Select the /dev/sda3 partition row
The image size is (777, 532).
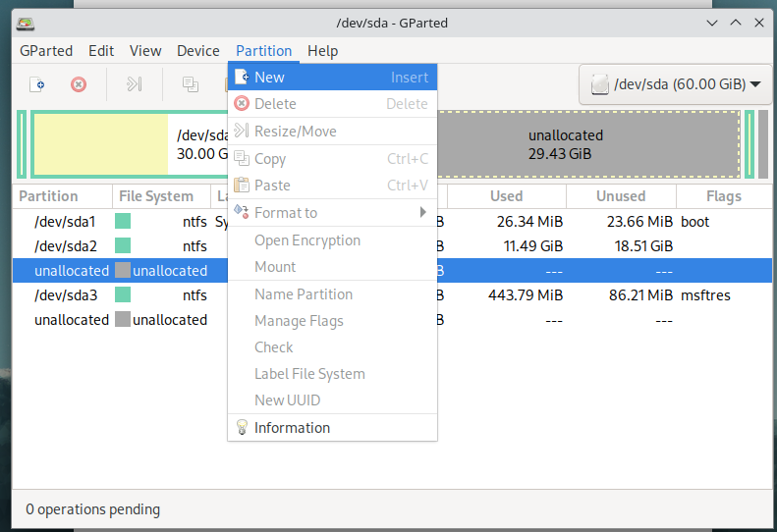[392, 295]
